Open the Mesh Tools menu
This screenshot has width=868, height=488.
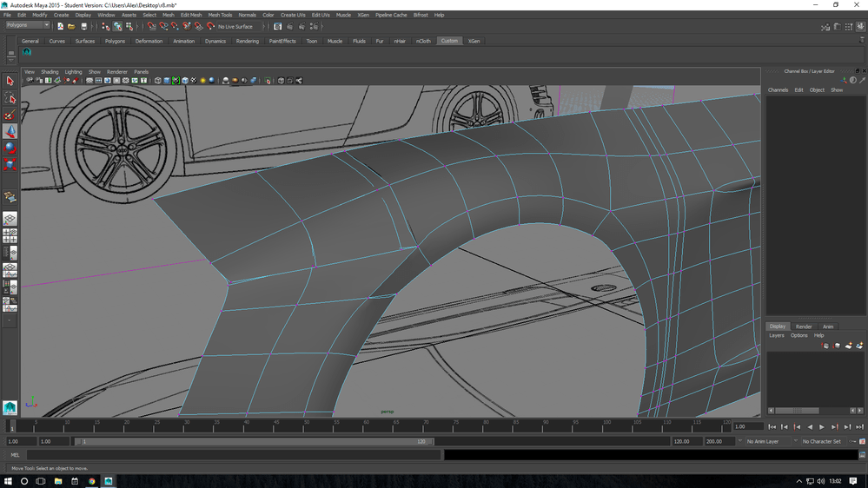[219, 15]
